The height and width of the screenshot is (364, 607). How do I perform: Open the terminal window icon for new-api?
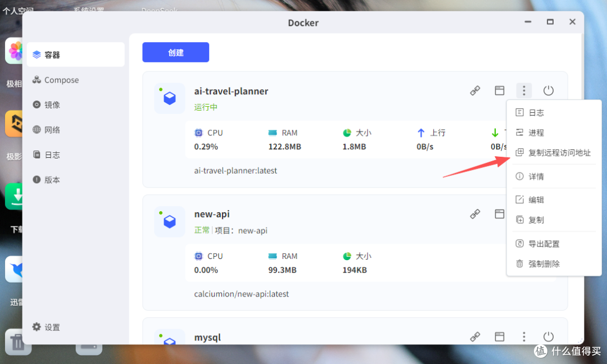pos(500,214)
